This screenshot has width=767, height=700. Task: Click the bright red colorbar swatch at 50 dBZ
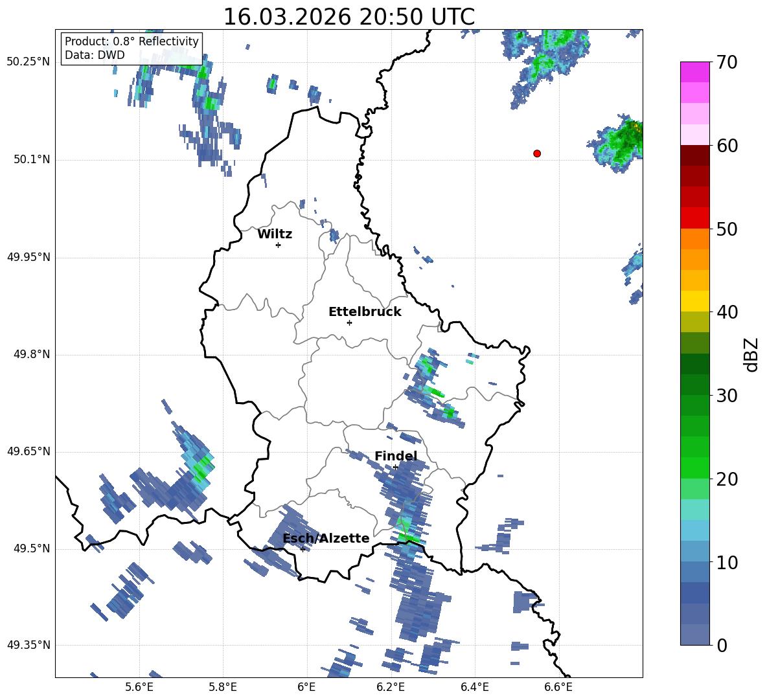[694, 218]
